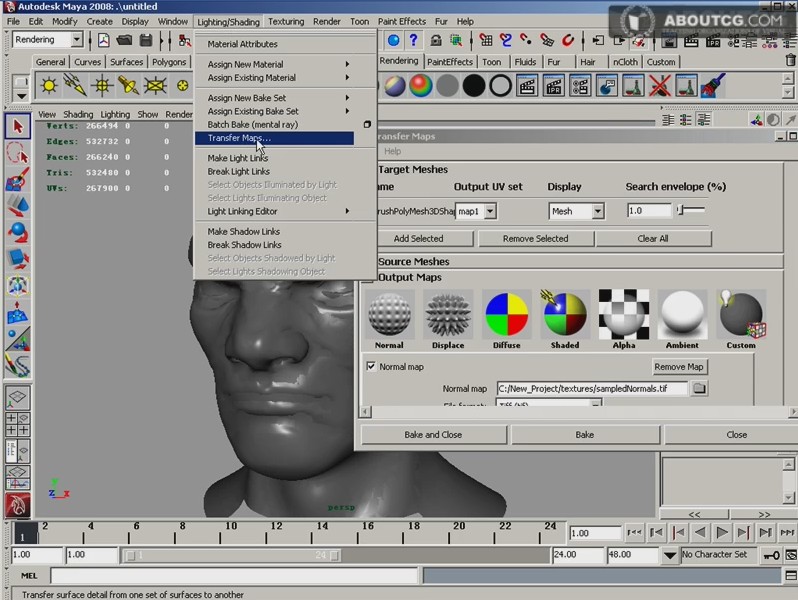Screen dimensions: 798x600
Task: Open the Rendering menu set dropdown
Action: click(x=76, y=39)
